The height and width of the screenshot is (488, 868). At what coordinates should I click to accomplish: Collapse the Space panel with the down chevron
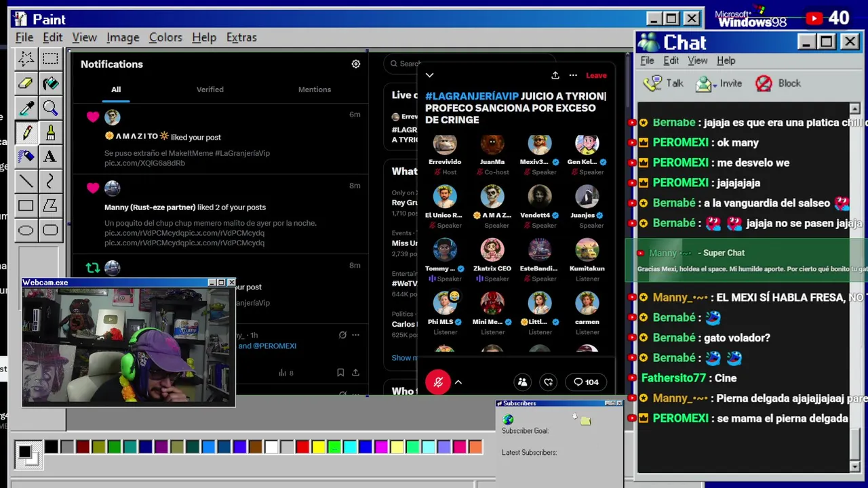429,75
